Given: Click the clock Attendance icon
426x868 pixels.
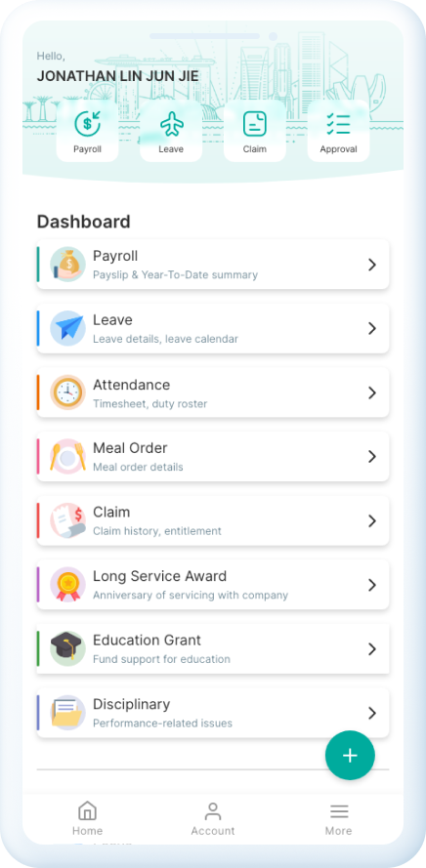Looking at the screenshot, I should click(x=67, y=393).
